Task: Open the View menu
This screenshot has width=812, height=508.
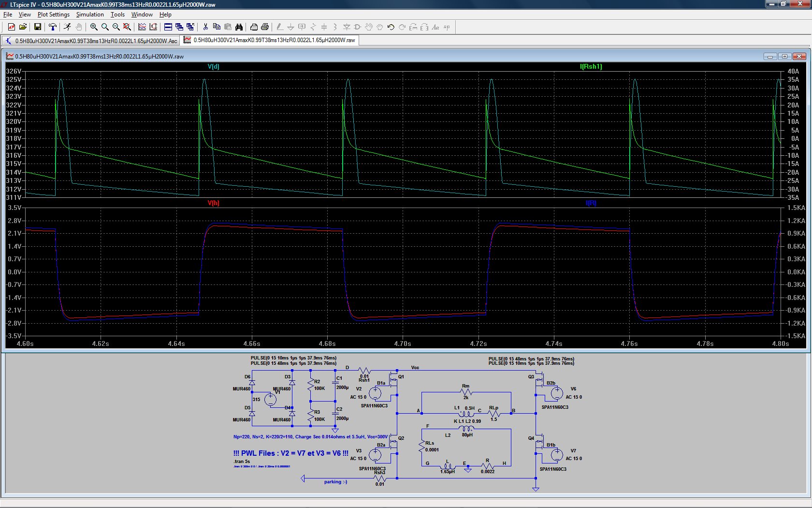Action: tap(25, 15)
